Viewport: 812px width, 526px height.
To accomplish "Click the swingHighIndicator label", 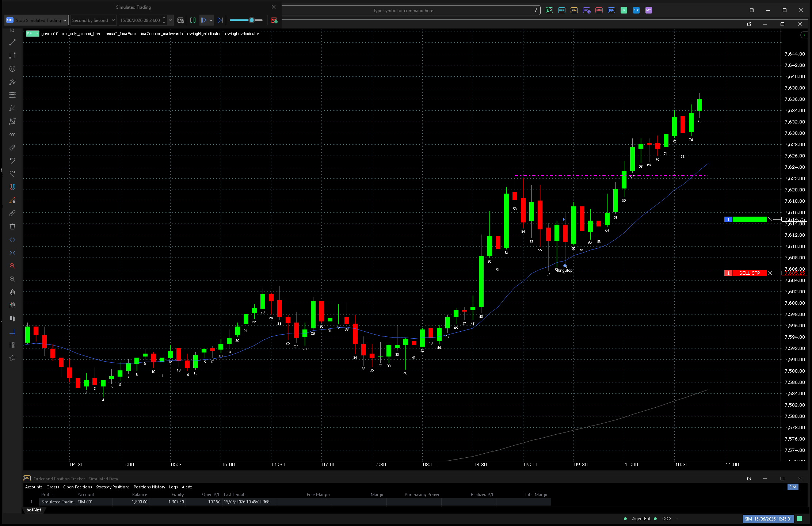I will [x=204, y=34].
